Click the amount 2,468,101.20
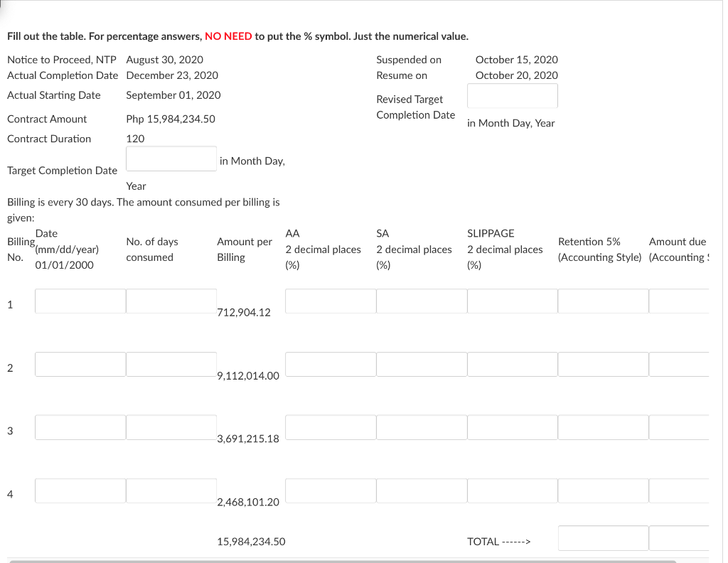 248,502
